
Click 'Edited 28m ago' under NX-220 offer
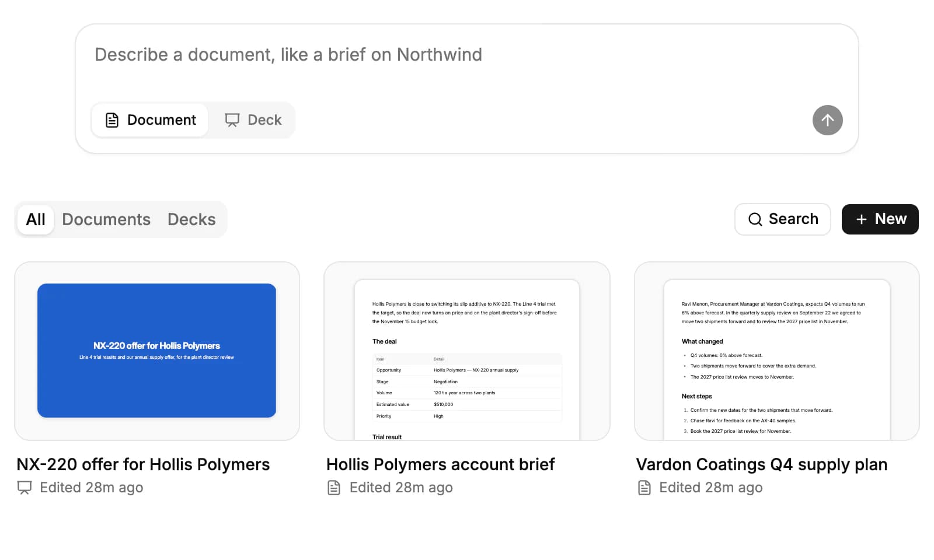click(x=91, y=488)
